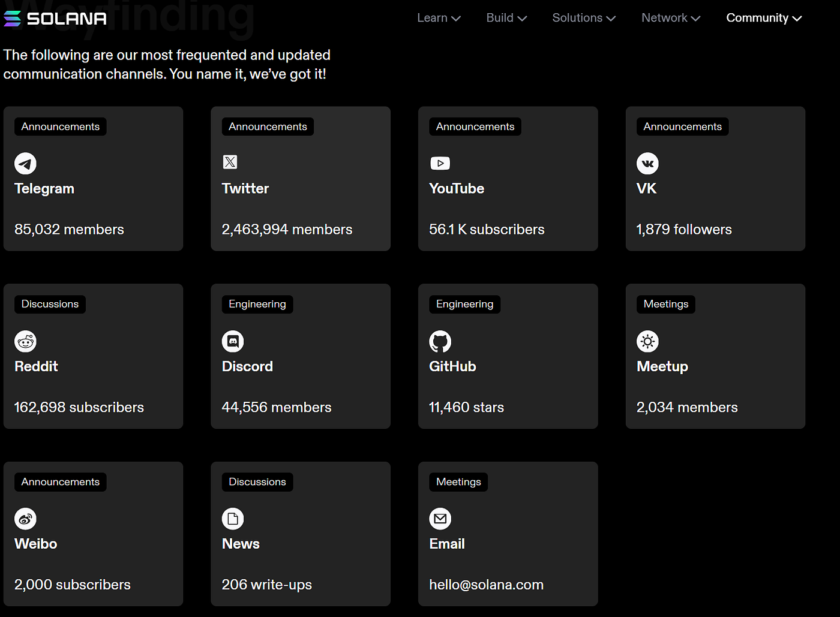Click the VK logo icon
The image size is (840, 617).
coord(647,164)
